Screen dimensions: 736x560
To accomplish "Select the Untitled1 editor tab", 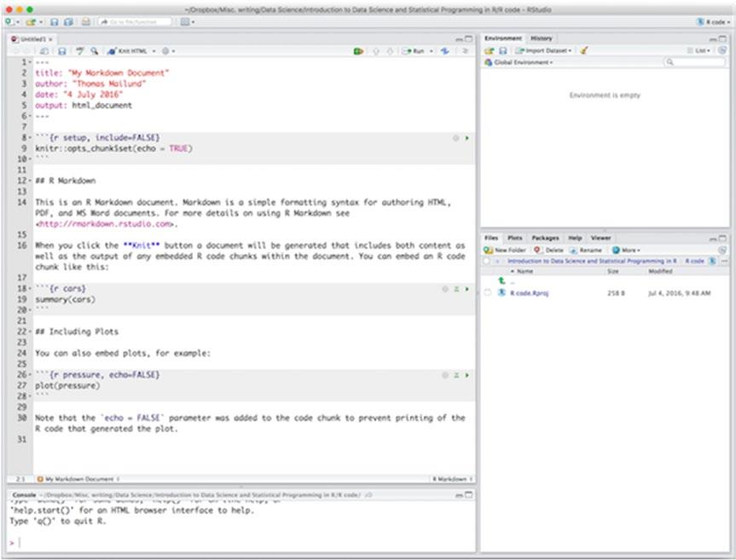I will pos(31,39).
